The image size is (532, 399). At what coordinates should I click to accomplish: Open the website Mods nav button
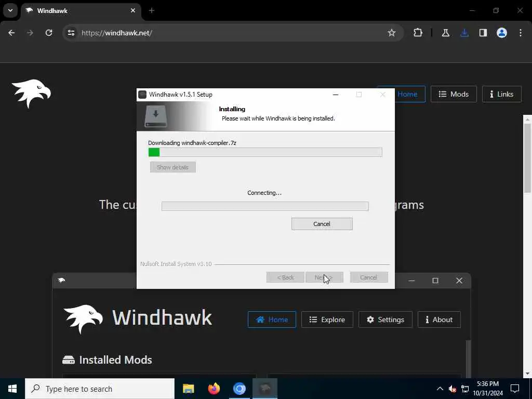click(x=454, y=94)
